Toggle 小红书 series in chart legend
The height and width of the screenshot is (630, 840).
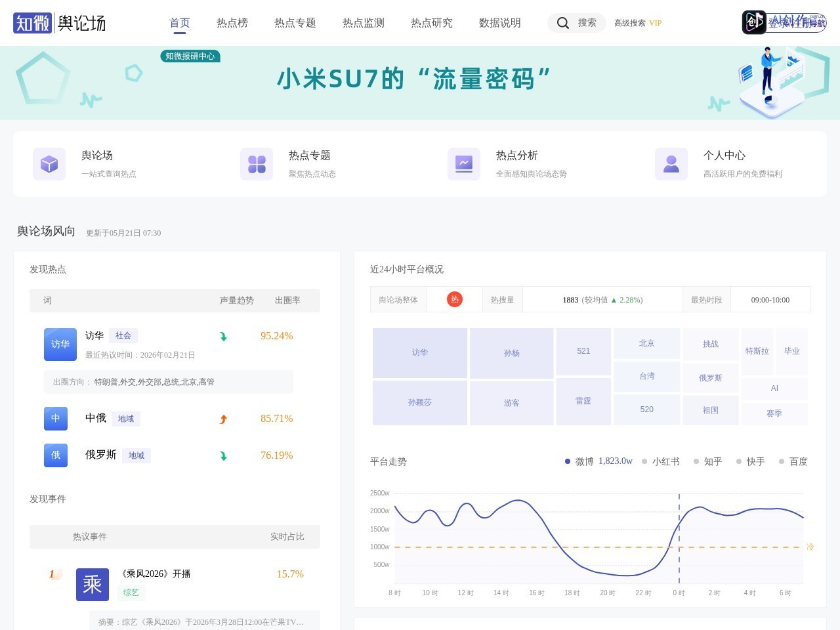point(661,461)
